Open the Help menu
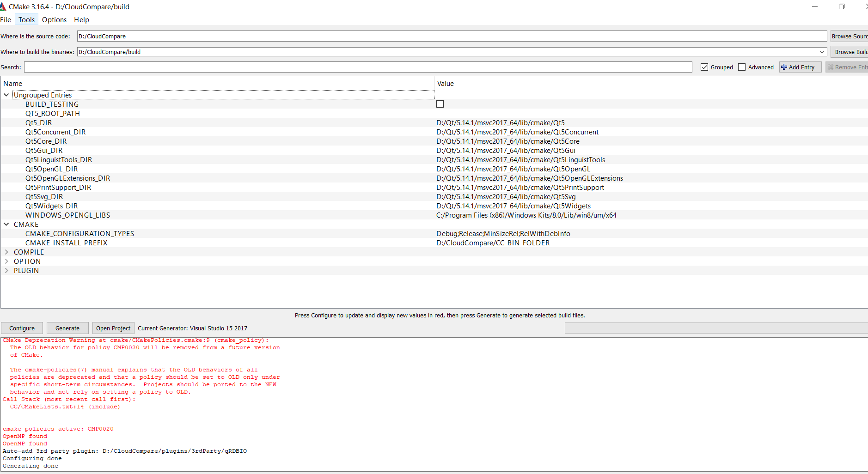Viewport: 868px width, 474px height. click(81, 19)
